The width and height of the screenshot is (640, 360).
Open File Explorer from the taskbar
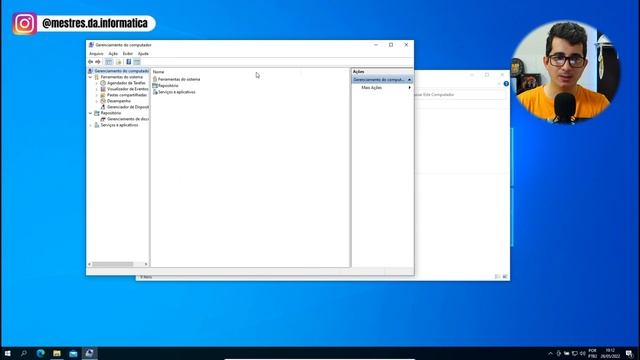tap(57, 353)
